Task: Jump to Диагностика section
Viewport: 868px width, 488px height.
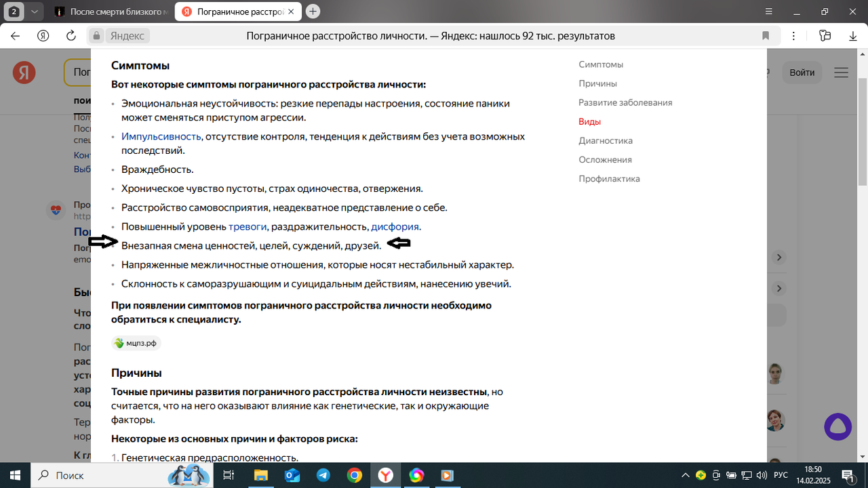Action: [606, 140]
